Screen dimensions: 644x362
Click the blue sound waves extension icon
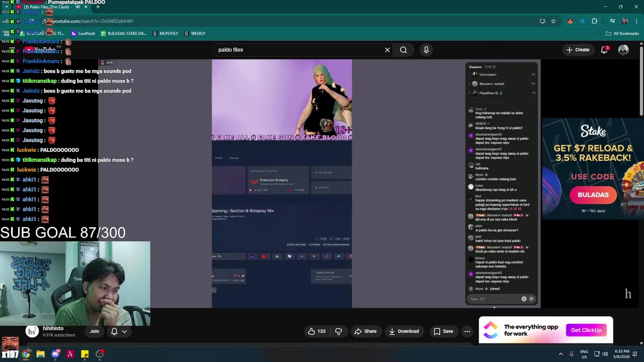582,21
